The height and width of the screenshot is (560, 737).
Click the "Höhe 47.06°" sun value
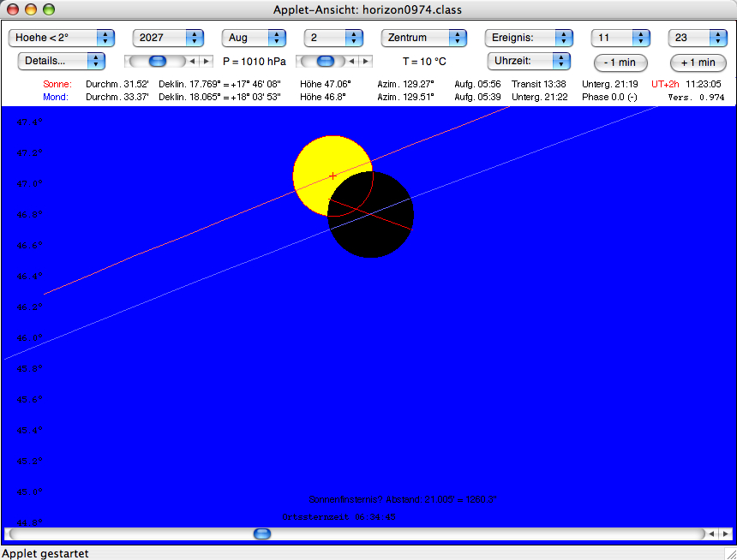point(326,84)
